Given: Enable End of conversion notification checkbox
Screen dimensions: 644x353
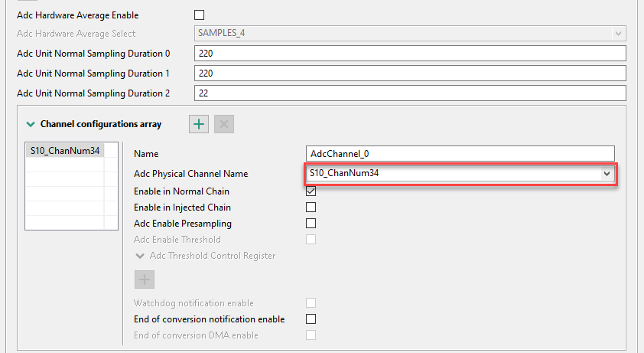Looking at the screenshot, I should click(x=311, y=319).
